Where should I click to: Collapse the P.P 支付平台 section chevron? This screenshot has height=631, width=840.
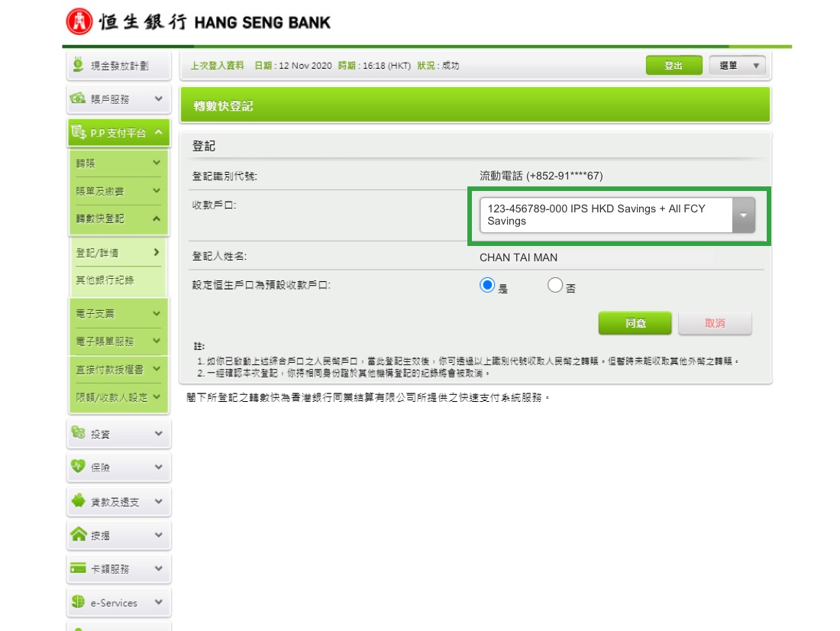point(159,132)
